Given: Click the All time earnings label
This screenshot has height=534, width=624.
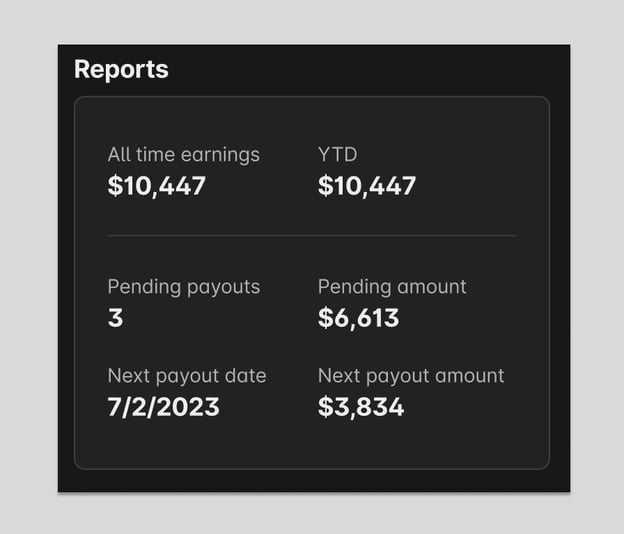Looking at the screenshot, I should tap(183, 154).
